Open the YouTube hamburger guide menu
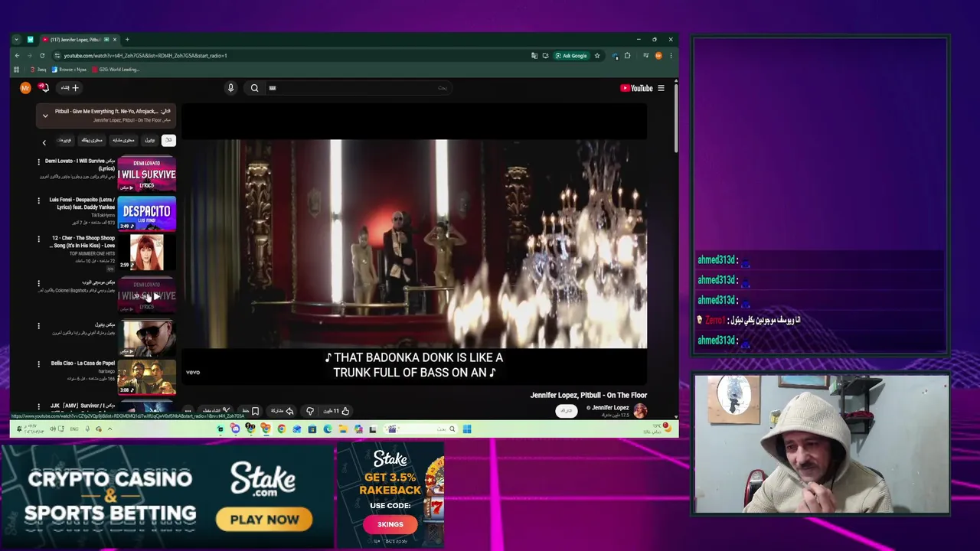The image size is (980, 551). [x=661, y=88]
